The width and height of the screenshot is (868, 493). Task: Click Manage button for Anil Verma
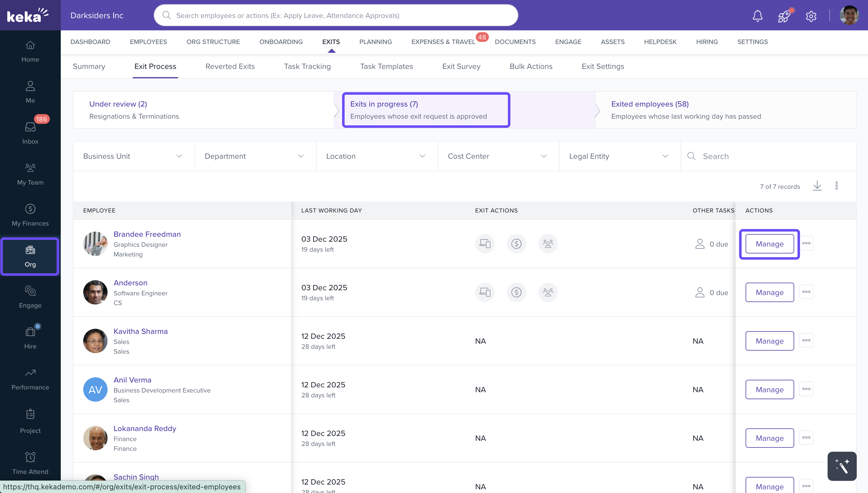(x=769, y=389)
